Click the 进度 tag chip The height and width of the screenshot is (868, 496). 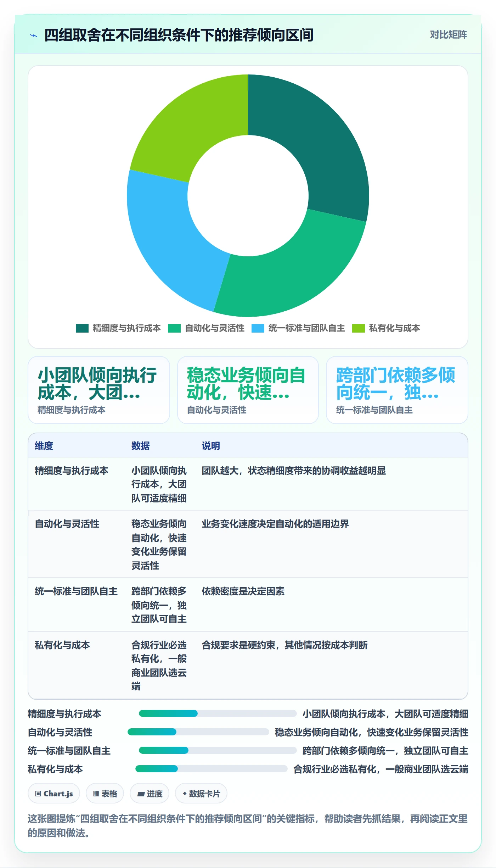(x=150, y=794)
